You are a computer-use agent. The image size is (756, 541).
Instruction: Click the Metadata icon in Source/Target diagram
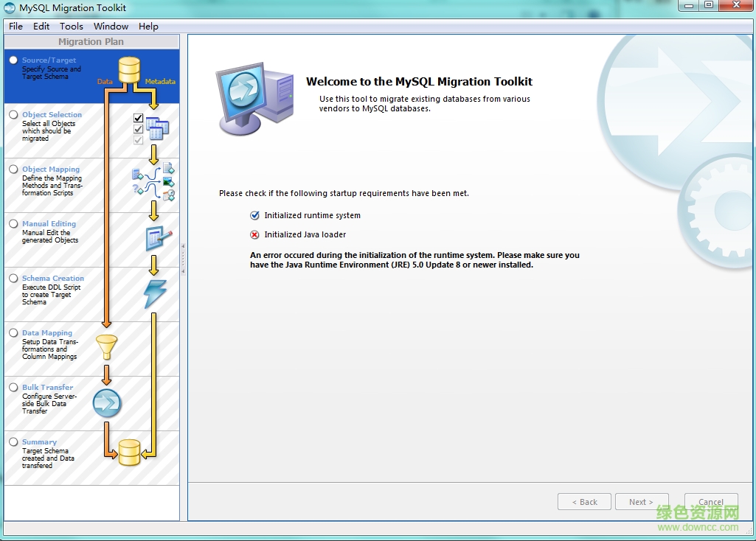(160, 83)
